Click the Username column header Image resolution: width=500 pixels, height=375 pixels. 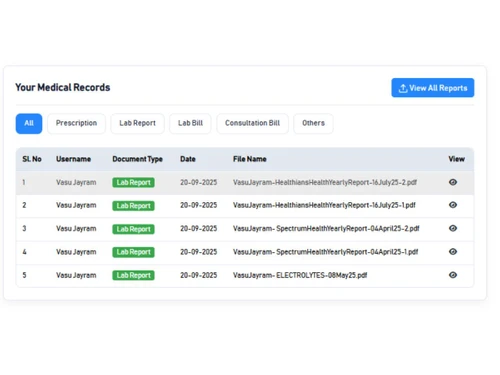(73, 159)
